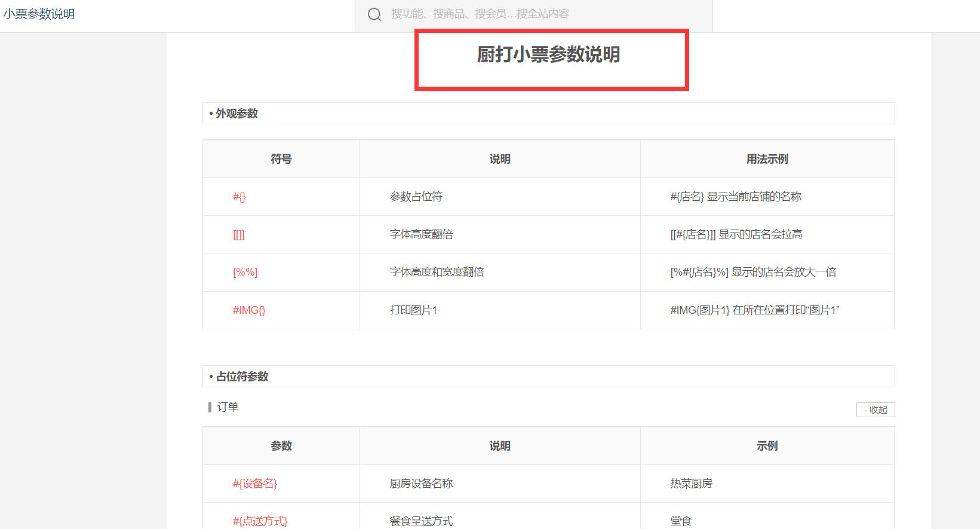Click the 小票参数说明 page title
This screenshot has width=980, height=529.
(x=39, y=14)
